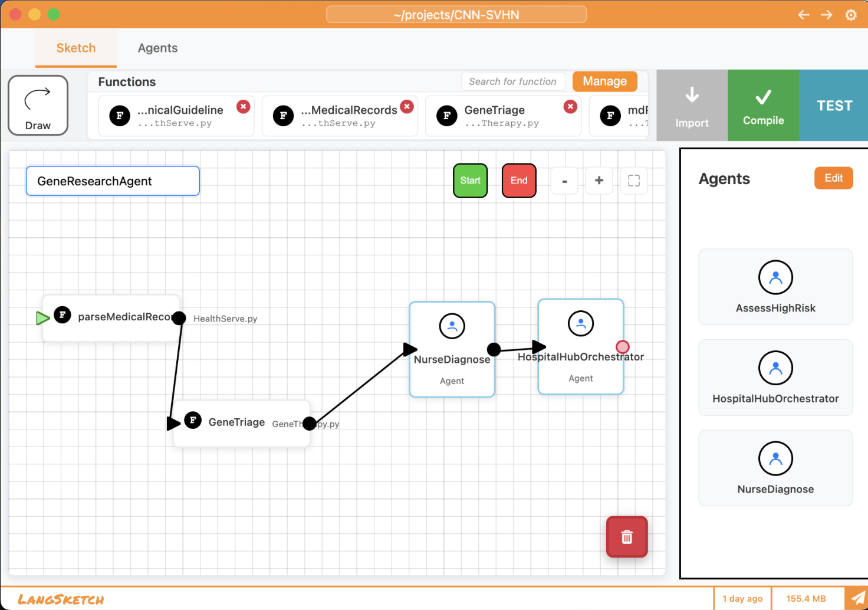Navigate forward with the right arrow
This screenshot has width=868, height=610.
coord(827,15)
